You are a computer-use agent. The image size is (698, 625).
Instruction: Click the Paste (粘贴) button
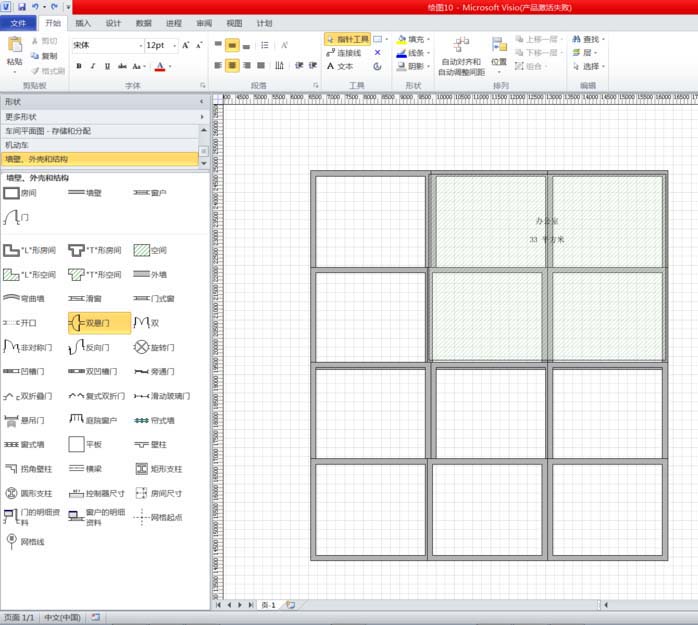click(x=15, y=55)
